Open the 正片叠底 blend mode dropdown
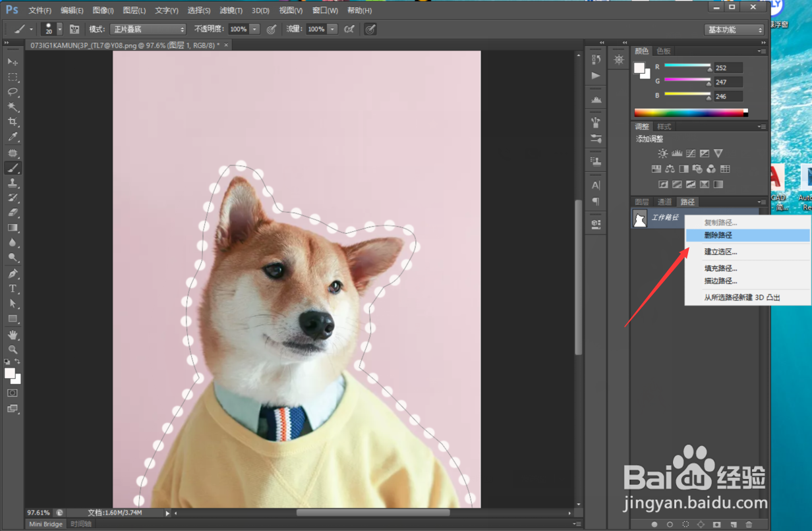This screenshot has height=531, width=812. (x=148, y=29)
